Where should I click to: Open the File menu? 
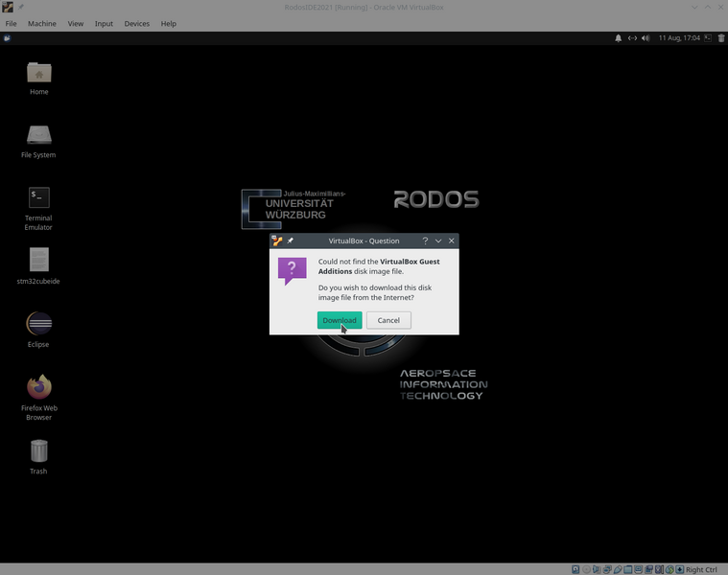[12, 23]
